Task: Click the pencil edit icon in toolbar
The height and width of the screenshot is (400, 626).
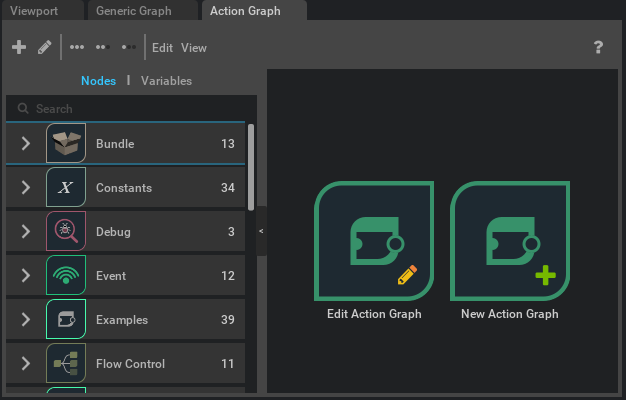Action: (44, 47)
